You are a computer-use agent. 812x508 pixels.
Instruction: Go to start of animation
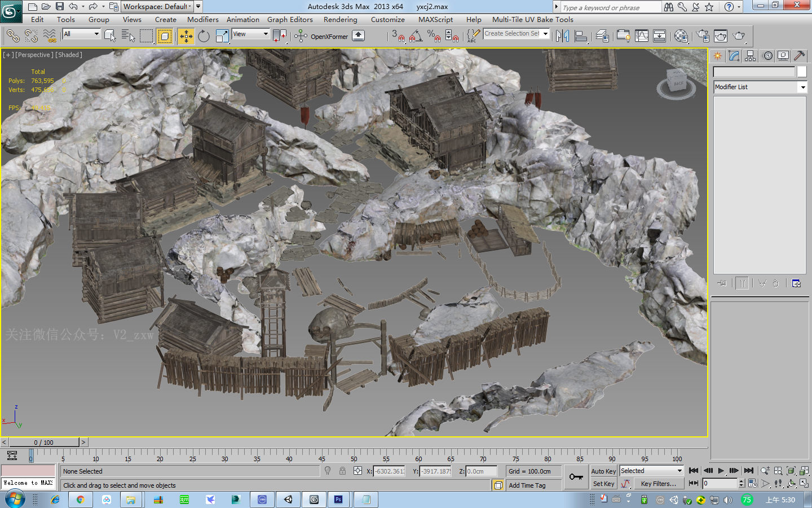coord(694,470)
